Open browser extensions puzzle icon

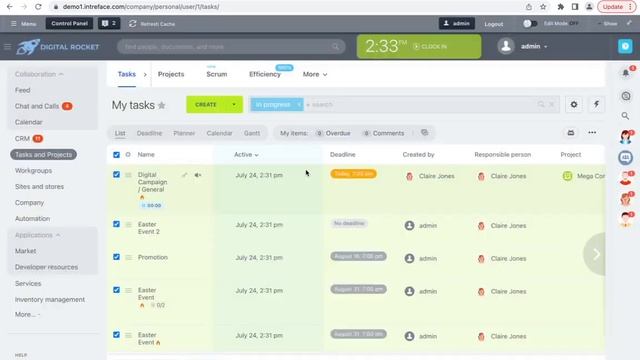(x=560, y=7)
